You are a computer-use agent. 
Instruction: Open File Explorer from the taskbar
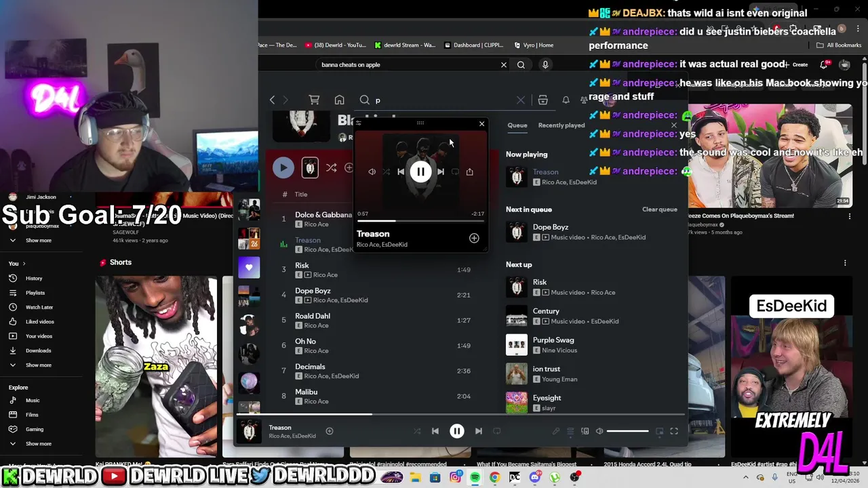coord(415,477)
